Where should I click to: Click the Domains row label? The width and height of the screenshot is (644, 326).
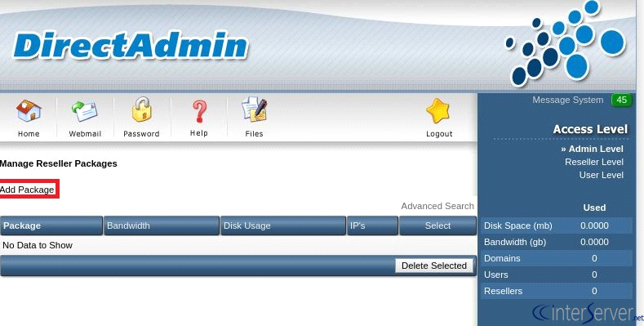tap(502, 258)
